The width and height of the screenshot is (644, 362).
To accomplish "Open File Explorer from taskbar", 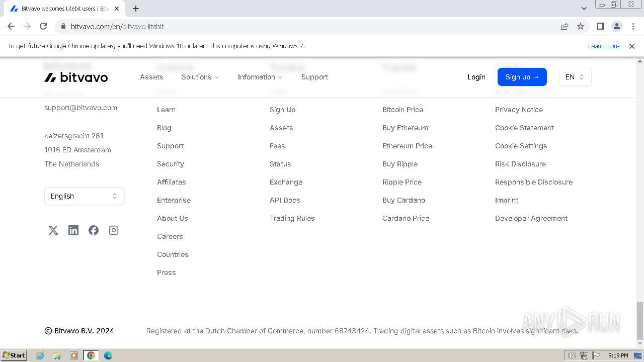I will [57, 355].
